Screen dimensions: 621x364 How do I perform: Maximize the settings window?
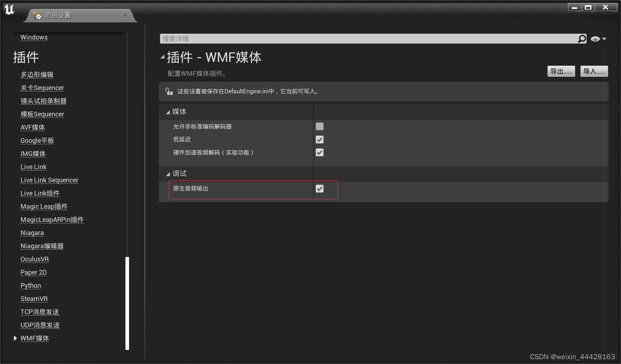(588, 7)
